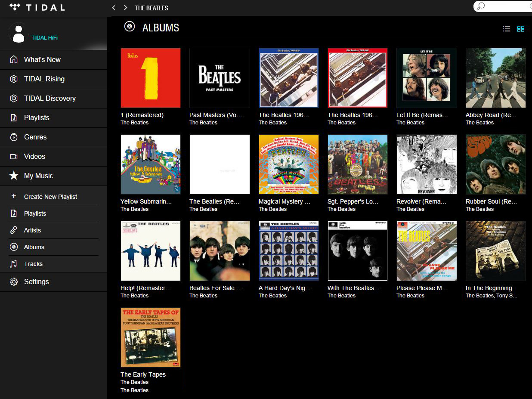Click the user profile avatar
532x399 pixels.
(x=19, y=33)
